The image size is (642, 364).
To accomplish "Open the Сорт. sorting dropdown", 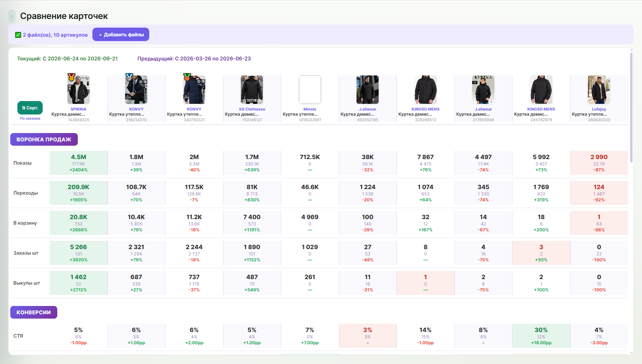I will [x=30, y=108].
